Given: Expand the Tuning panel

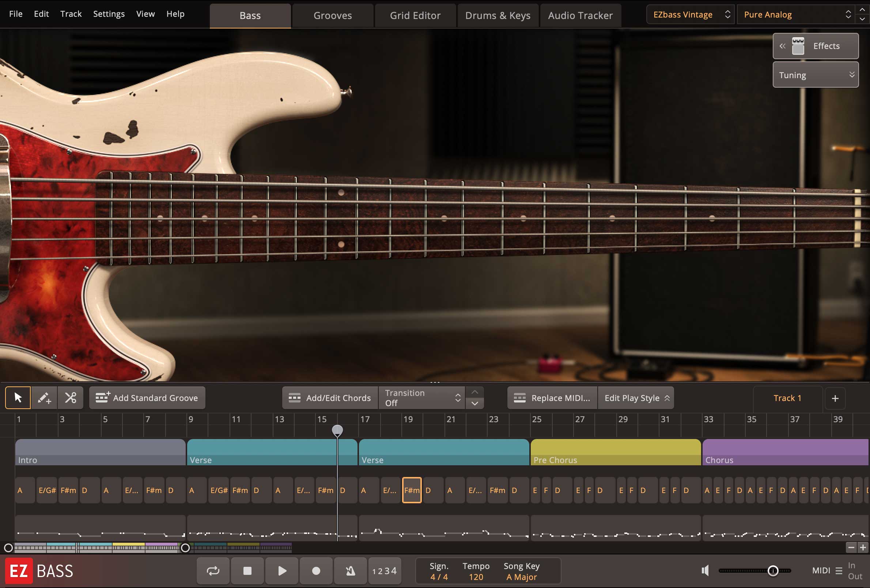Looking at the screenshot, I should (x=815, y=75).
